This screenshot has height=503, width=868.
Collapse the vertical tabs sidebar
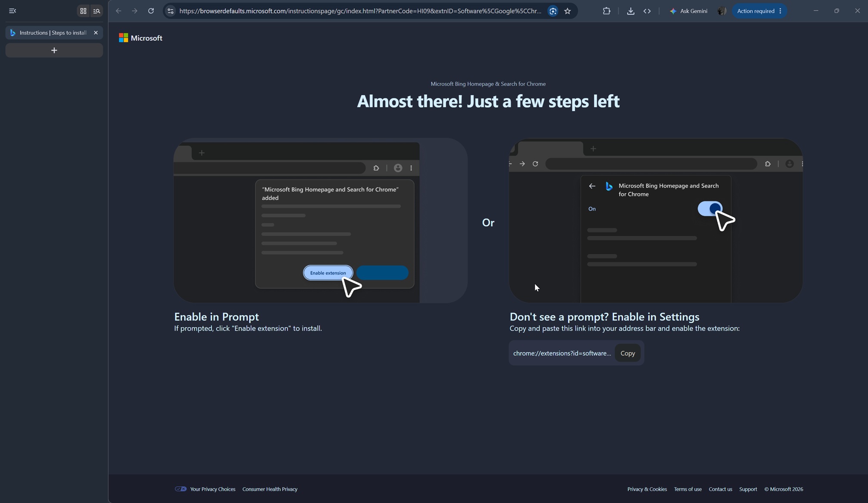[x=12, y=11]
